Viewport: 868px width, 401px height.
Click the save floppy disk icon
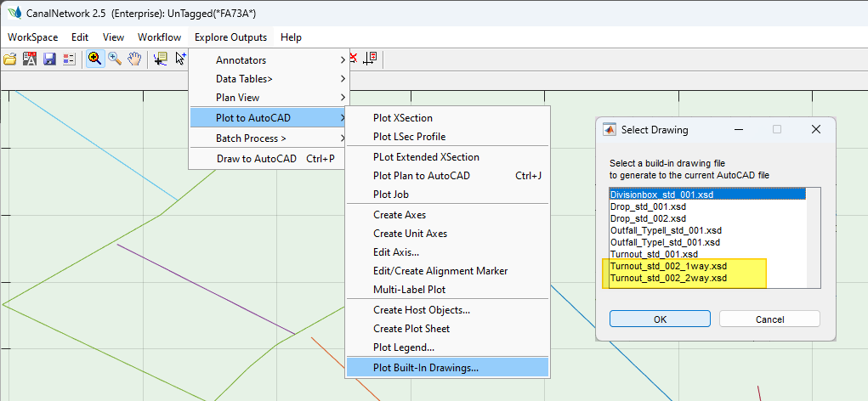[49, 59]
